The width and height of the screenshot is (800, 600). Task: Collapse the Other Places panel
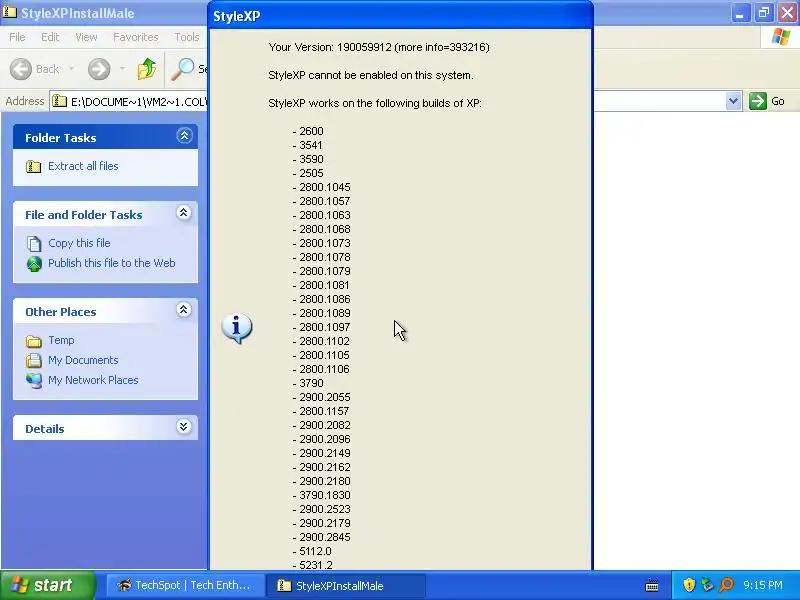click(184, 310)
